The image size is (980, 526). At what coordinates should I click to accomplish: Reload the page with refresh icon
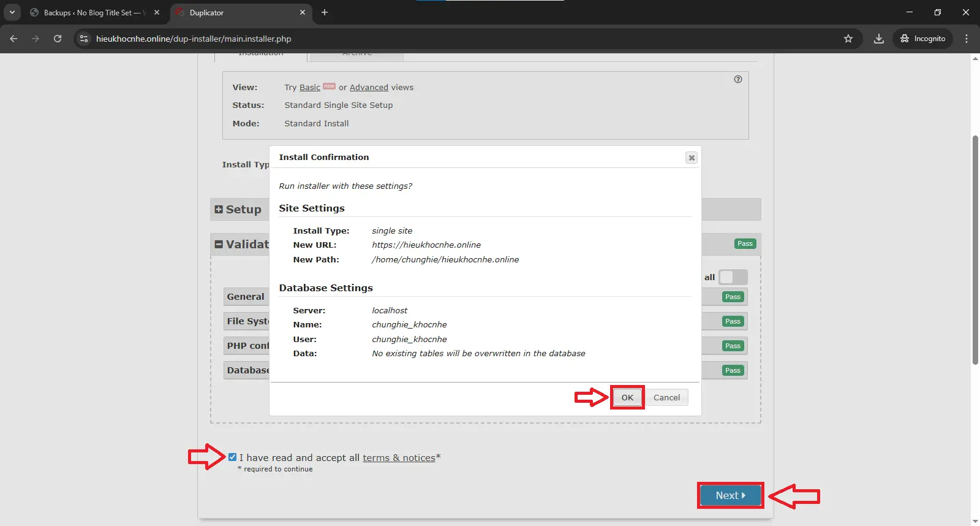point(58,39)
